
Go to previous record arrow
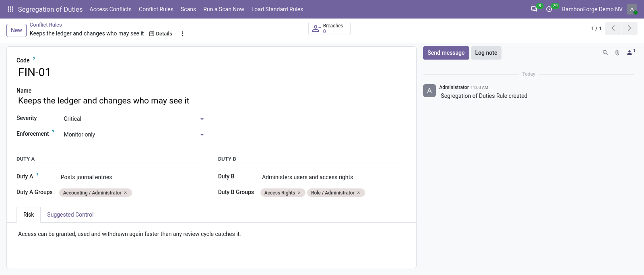613,28
